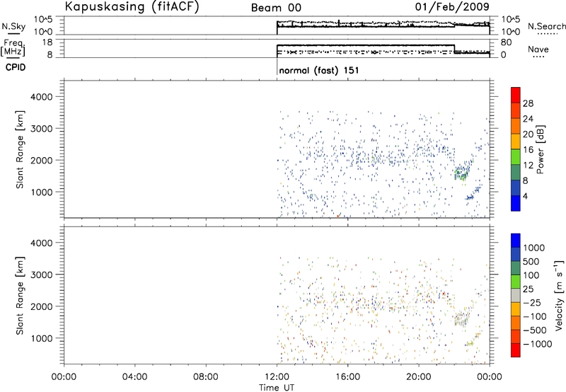Click the "4" label on the Power colorbar

coord(525,196)
